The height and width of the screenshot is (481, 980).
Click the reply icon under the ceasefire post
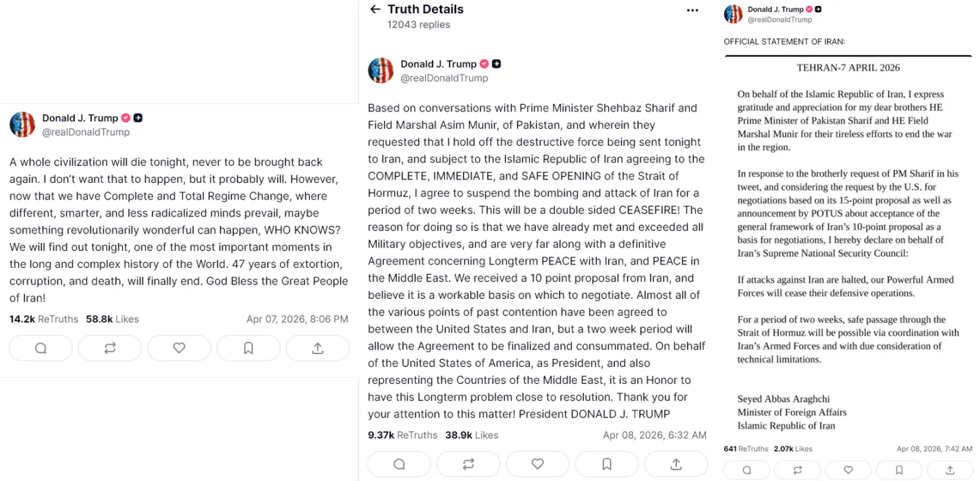click(399, 464)
